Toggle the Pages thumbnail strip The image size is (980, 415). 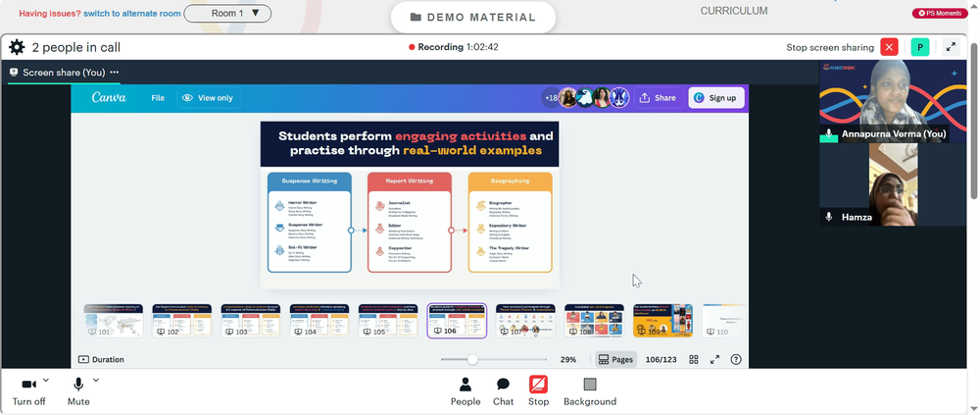coord(615,359)
